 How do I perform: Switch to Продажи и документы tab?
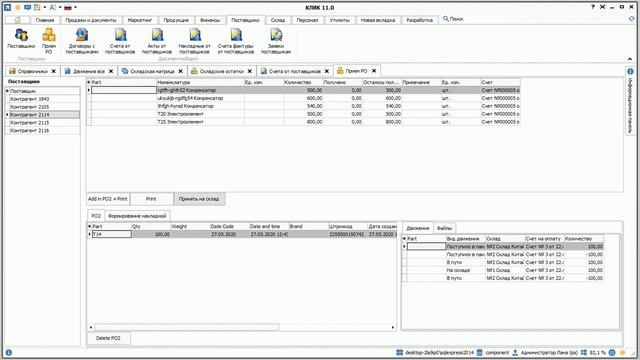click(x=91, y=20)
